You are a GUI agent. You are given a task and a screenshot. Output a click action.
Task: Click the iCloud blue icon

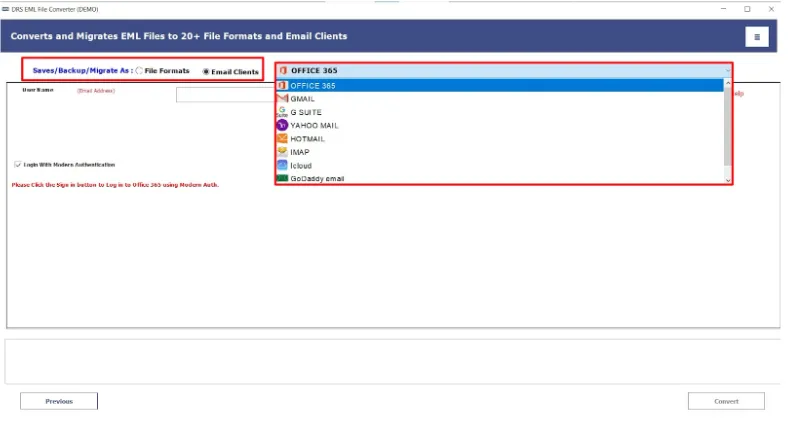282,165
